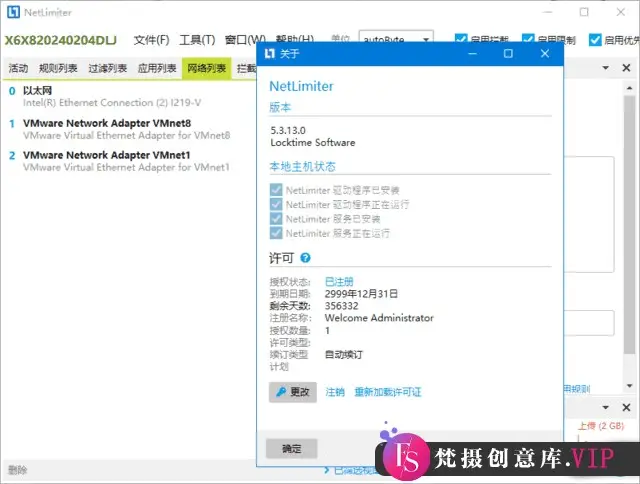Image resolution: width=640 pixels, height=484 pixels.
Task: Click the 注销 link
Action: coord(335,392)
